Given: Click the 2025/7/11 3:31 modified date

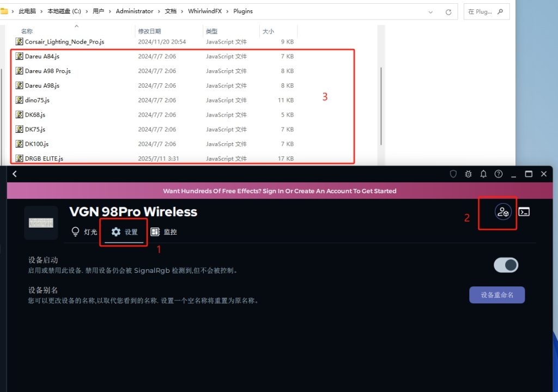Looking at the screenshot, I should pyautogui.click(x=159, y=158).
